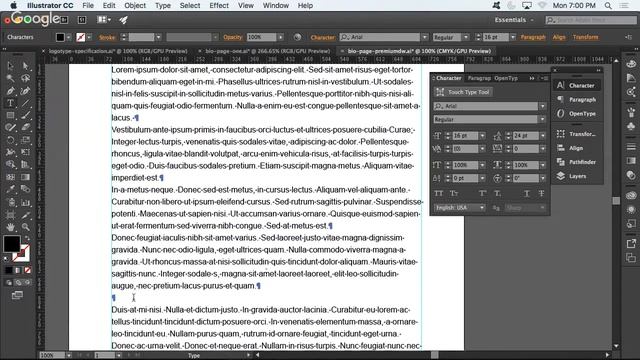The width and height of the screenshot is (640, 360).
Task: Select the Paintbrush tool
Action: [x=25, y=115]
